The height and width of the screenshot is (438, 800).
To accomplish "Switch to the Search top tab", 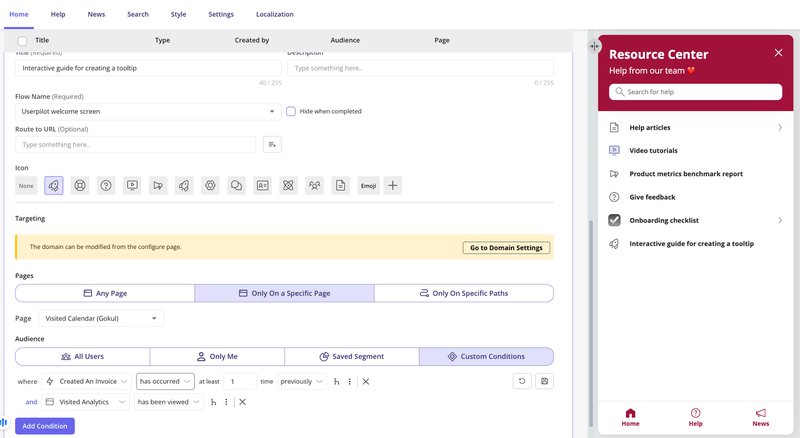I will tap(138, 14).
